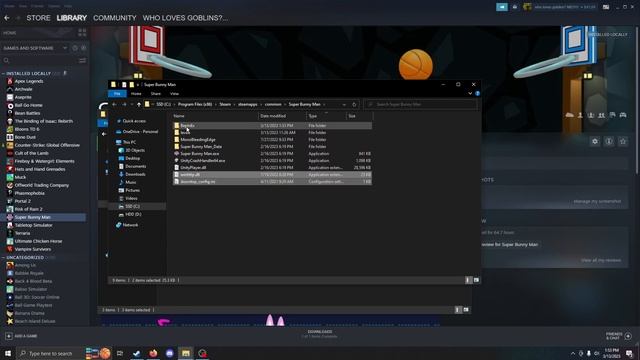This screenshot has height=360, width=640.
Task: Select Apex Legends in library
Action: pos(29,81)
